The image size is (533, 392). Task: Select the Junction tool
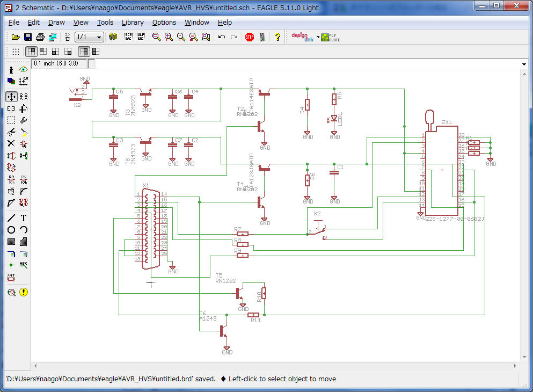[x=11, y=265]
